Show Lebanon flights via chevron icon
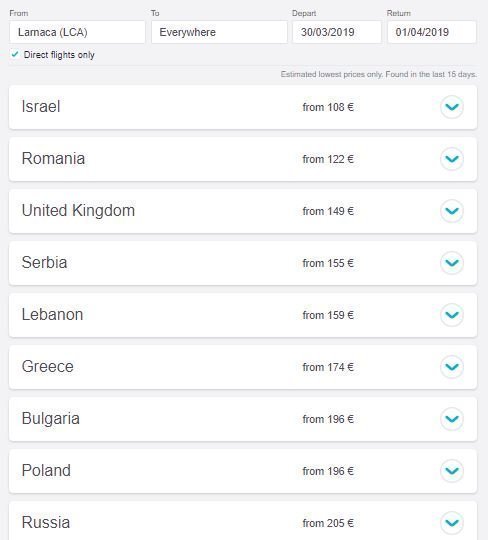This screenshot has width=488, height=540. [451, 315]
